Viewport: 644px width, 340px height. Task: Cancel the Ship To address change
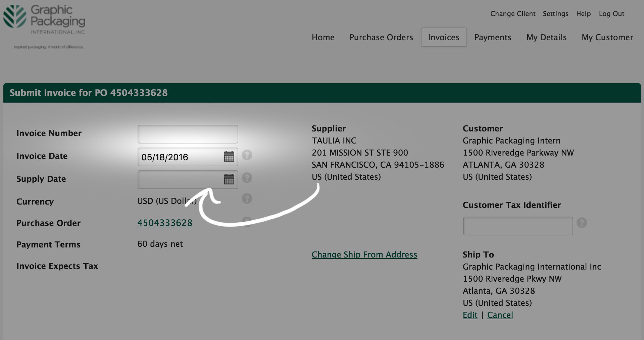pos(500,315)
